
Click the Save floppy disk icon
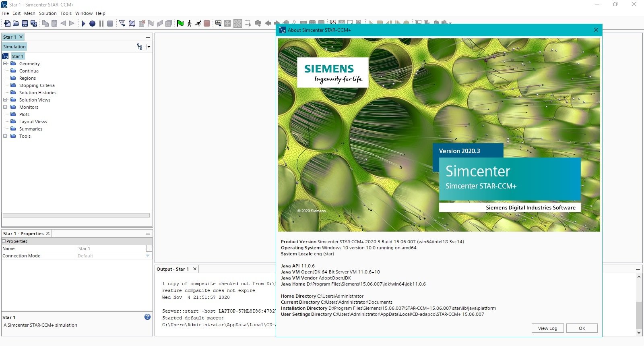click(25, 23)
